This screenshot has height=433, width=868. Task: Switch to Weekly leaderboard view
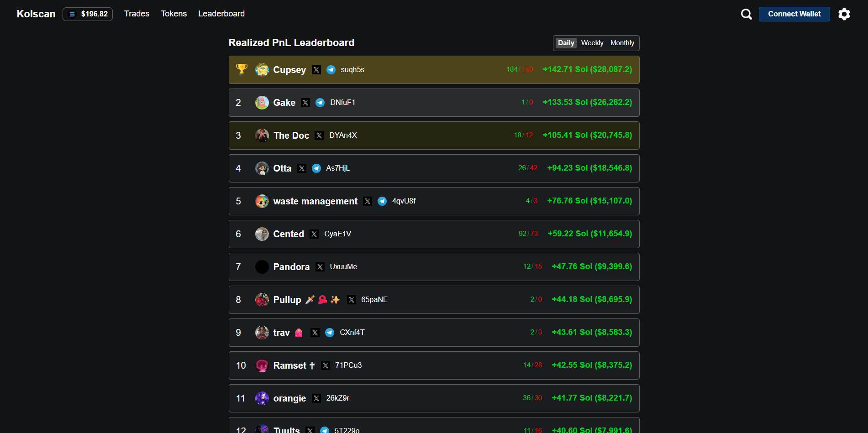pos(592,42)
